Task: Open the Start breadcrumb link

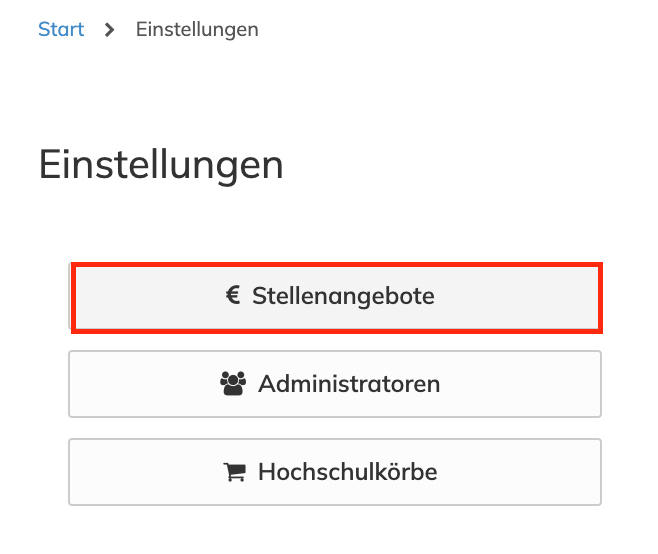Action: pos(61,29)
